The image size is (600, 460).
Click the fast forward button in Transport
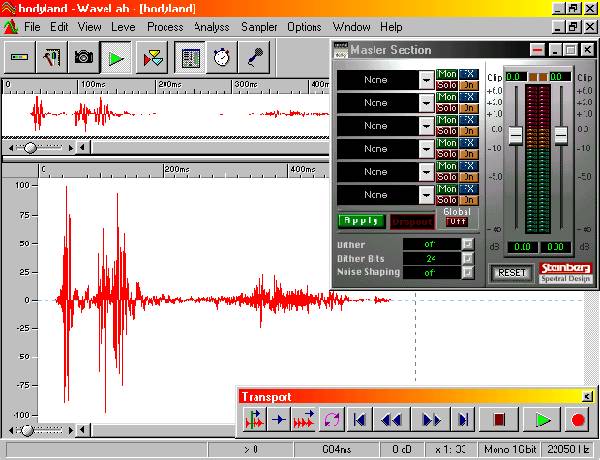pyautogui.click(x=432, y=420)
